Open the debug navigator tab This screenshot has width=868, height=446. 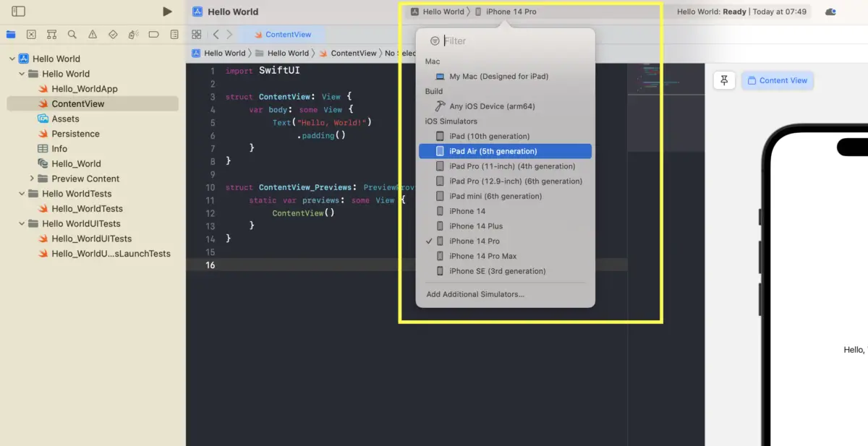click(133, 35)
